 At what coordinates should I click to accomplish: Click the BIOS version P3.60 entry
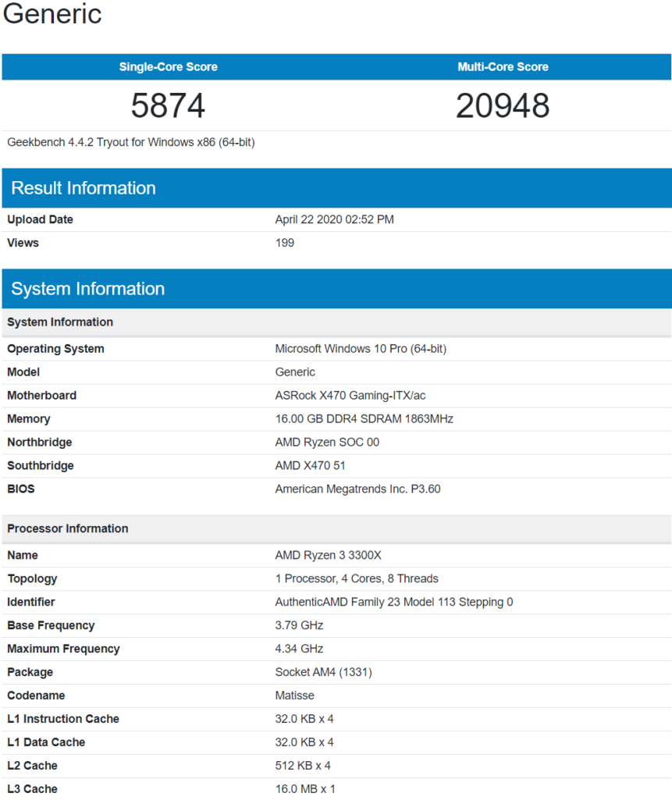[x=357, y=489]
